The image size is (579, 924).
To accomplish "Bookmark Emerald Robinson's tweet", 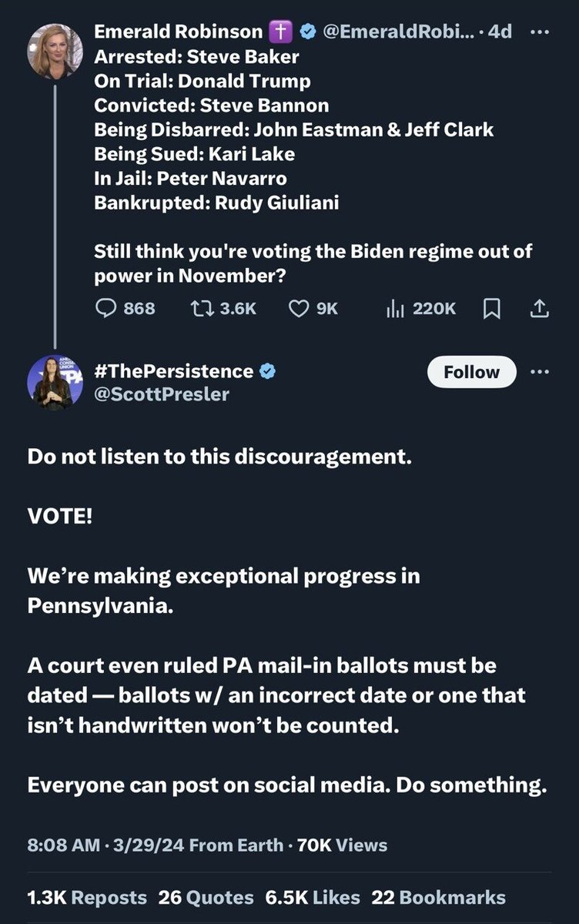I will 491,309.
